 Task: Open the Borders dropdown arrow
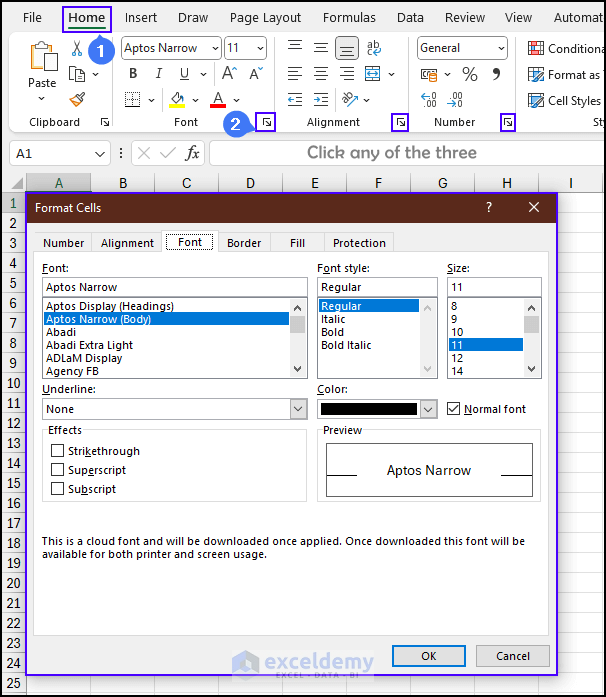(x=151, y=100)
